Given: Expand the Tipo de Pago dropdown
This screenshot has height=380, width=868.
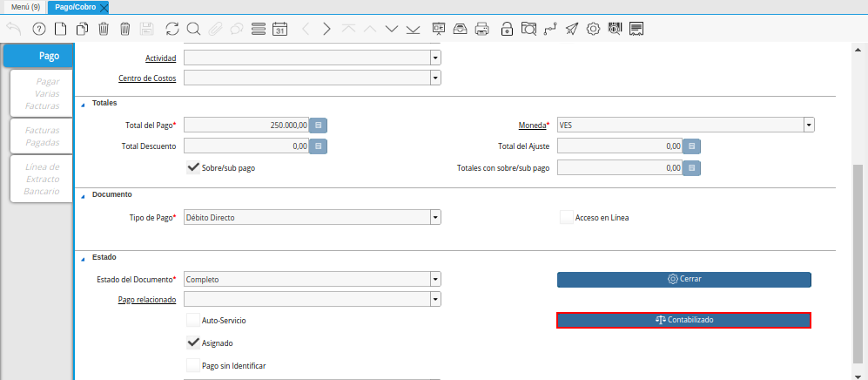Looking at the screenshot, I should [x=435, y=217].
